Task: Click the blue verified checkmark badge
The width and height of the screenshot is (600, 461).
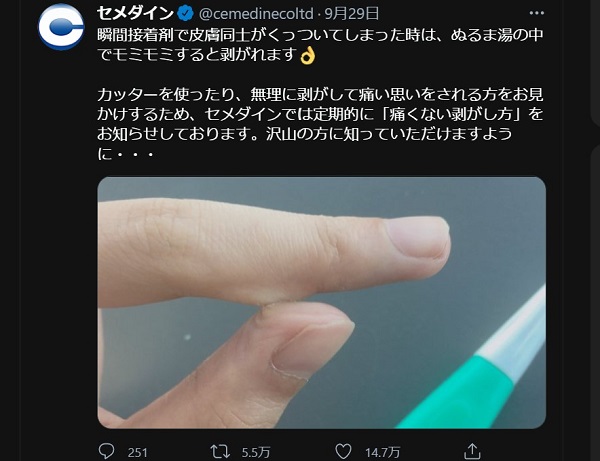Action: tap(186, 14)
